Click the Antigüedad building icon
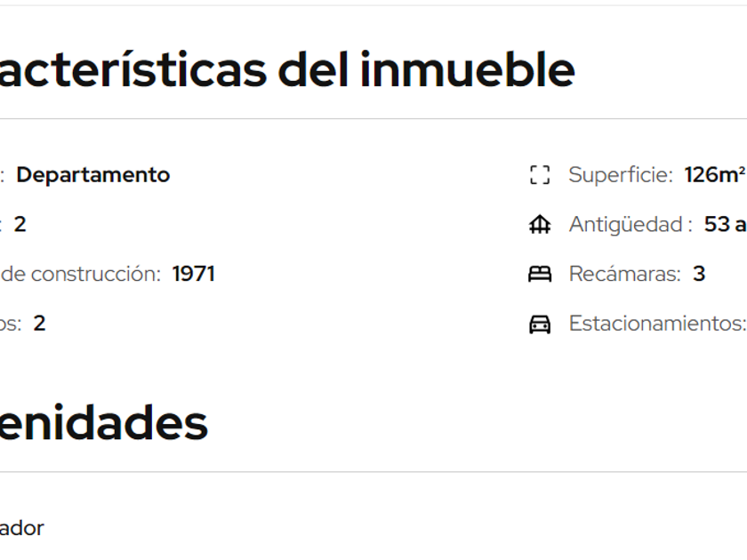The image size is (747, 560). point(539,225)
